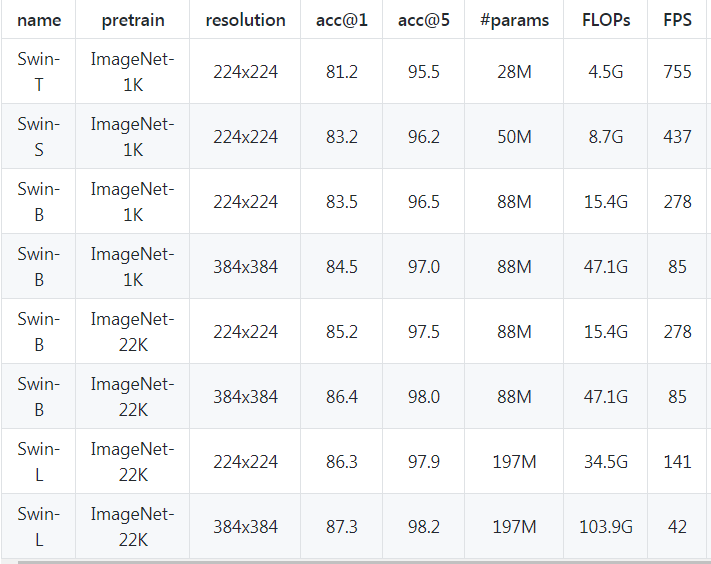711x564 pixels.
Task: Click the 'resolution' column header
Action: (245, 20)
